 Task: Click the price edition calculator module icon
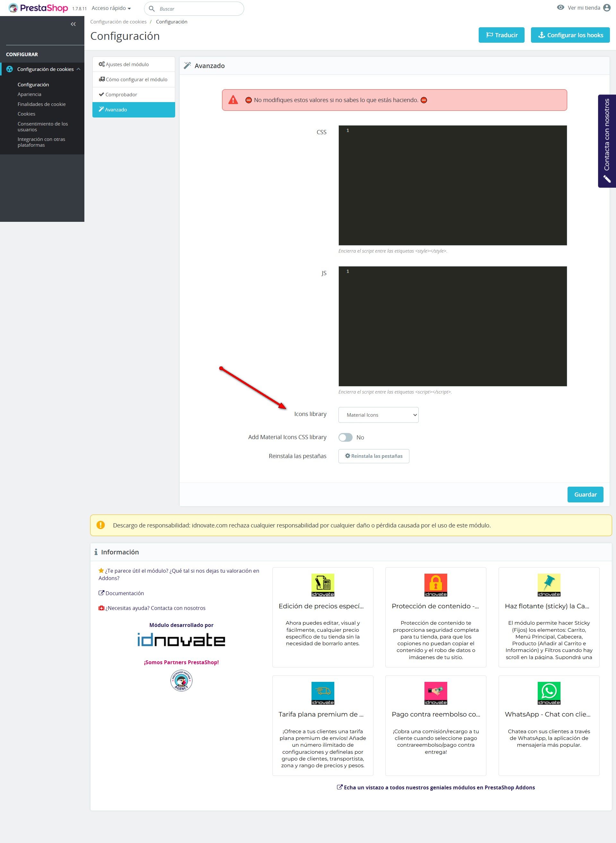(322, 585)
